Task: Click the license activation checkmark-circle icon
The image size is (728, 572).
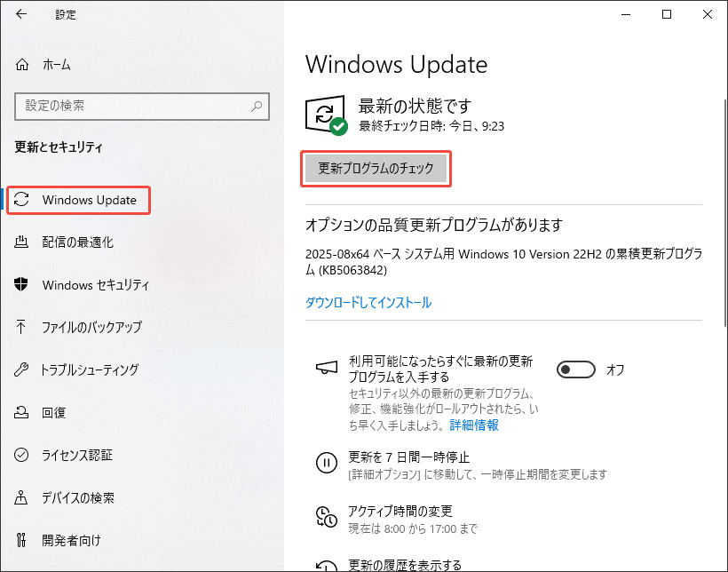Action: tap(21, 455)
